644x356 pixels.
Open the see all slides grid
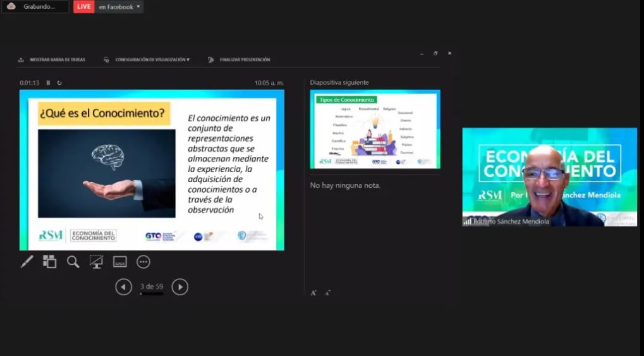49,261
